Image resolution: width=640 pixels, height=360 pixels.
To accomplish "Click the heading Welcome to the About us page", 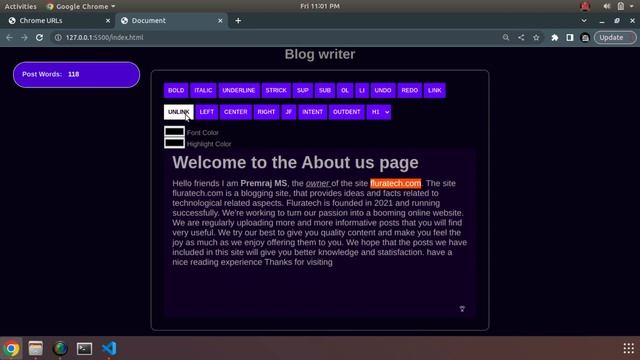I will [x=295, y=162].
